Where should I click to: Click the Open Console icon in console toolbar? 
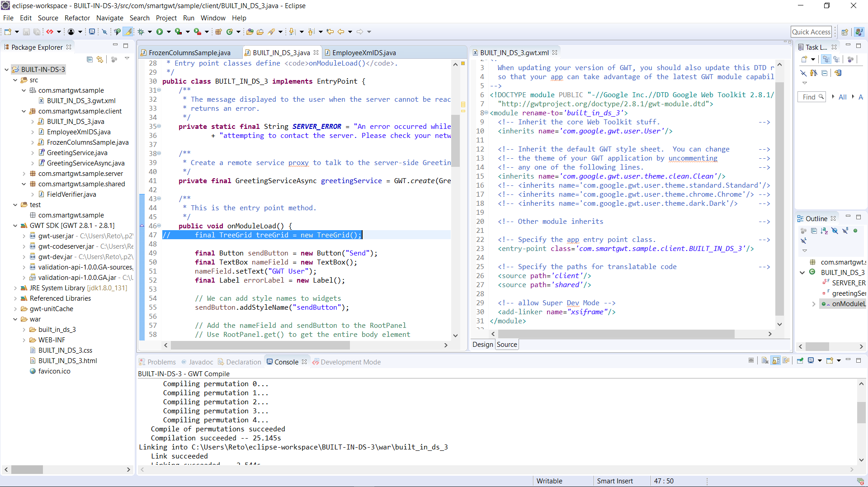tap(830, 360)
